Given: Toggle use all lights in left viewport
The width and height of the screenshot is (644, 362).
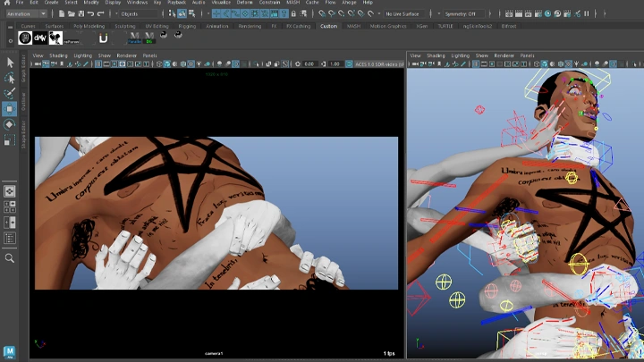Looking at the screenshot, I should (x=199, y=64).
